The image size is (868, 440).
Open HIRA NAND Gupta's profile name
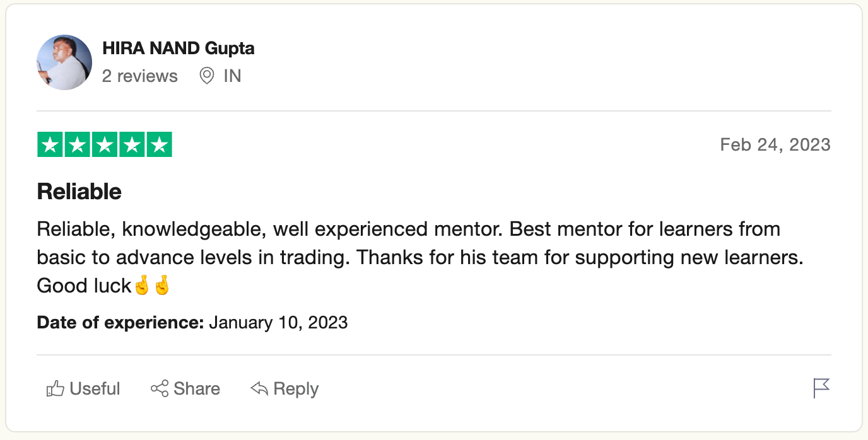pos(178,49)
